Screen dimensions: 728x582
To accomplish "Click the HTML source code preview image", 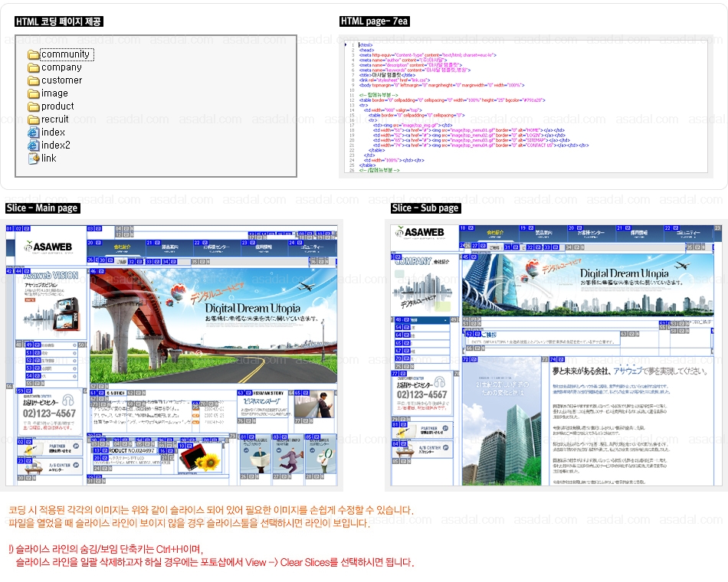I will point(526,106).
